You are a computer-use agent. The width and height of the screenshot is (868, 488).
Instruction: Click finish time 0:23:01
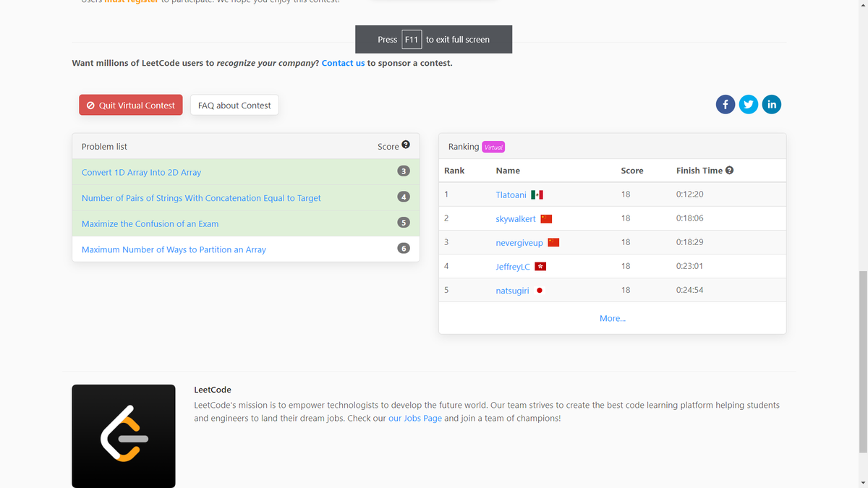[x=690, y=266]
